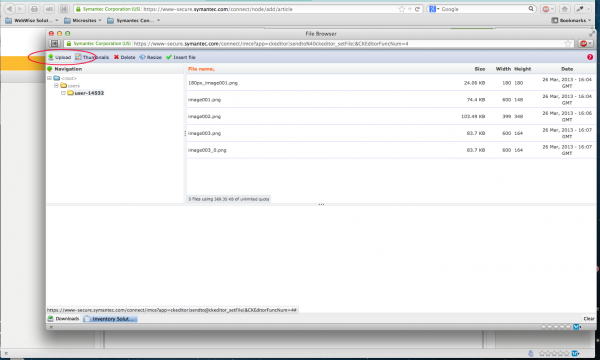Click the Delete toolbar button
The width and height of the screenshot is (600, 360).
point(124,57)
